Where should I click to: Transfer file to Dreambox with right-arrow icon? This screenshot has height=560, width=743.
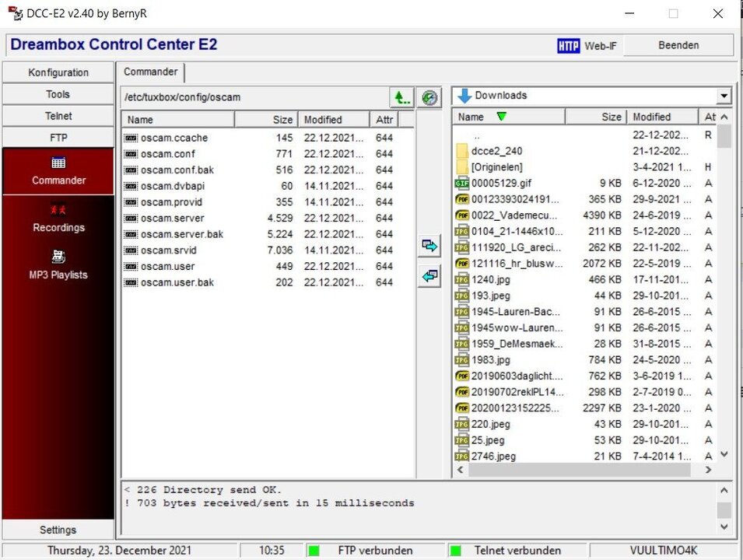coord(429,245)
